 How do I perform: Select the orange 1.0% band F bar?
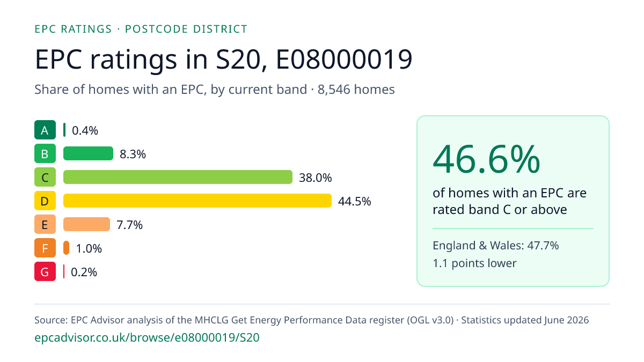click(x=66, y=248)
